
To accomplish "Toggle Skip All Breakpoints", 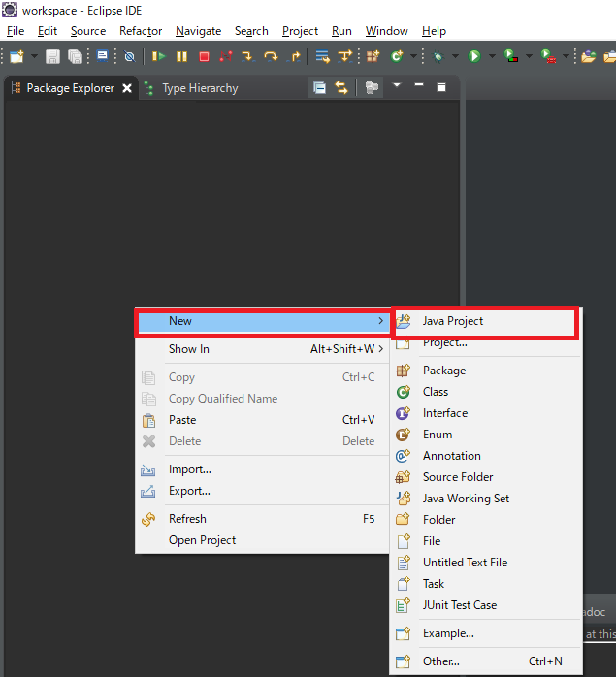I will coord(129,56).
